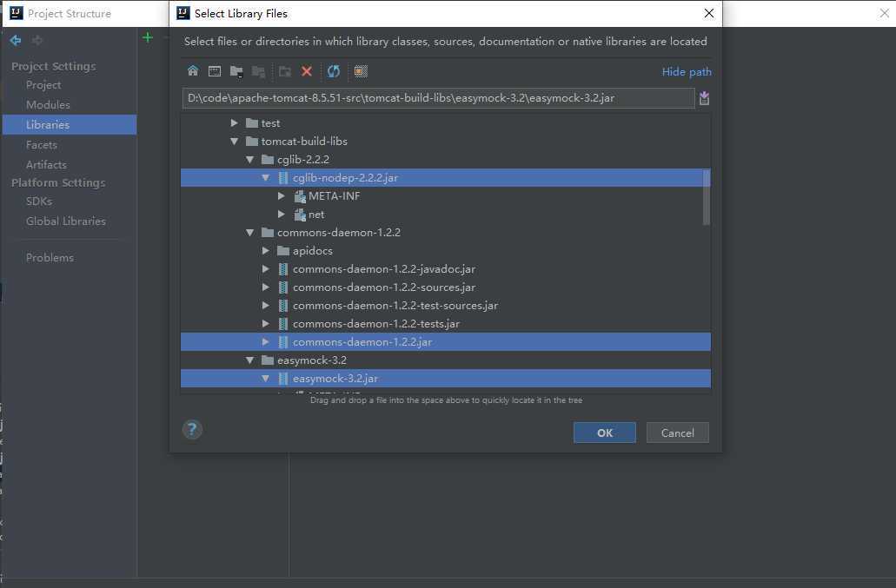Collapse the cglib-nodep-2.2.2.jar node
This screenshot has height=588, width=896.
[266, 177]
